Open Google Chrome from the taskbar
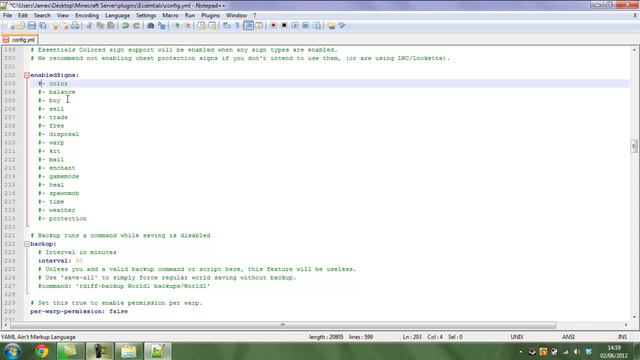The image size is (640, 360). 41,351
